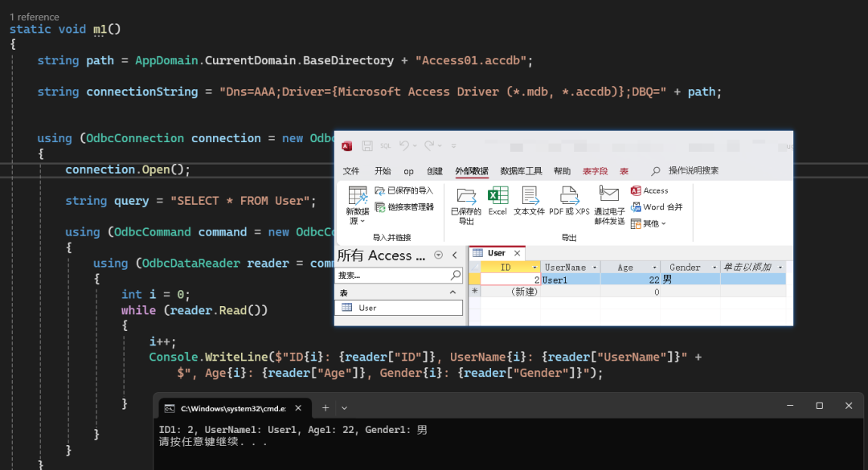Open the 创建 ribbon tab
This screenshot has width=868, height=470.
(x=434, y=171)
